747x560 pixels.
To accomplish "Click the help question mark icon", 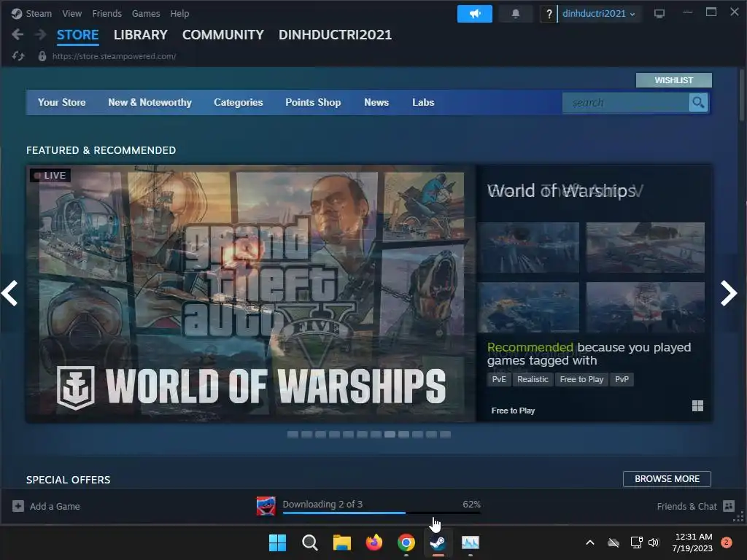I will coord(549,14).
